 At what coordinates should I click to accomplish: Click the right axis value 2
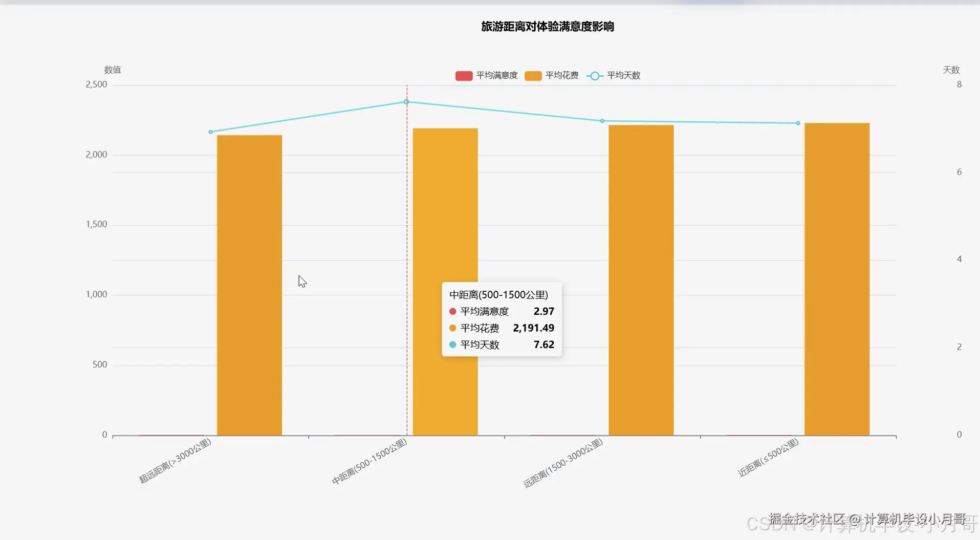[x=959, y=347]
